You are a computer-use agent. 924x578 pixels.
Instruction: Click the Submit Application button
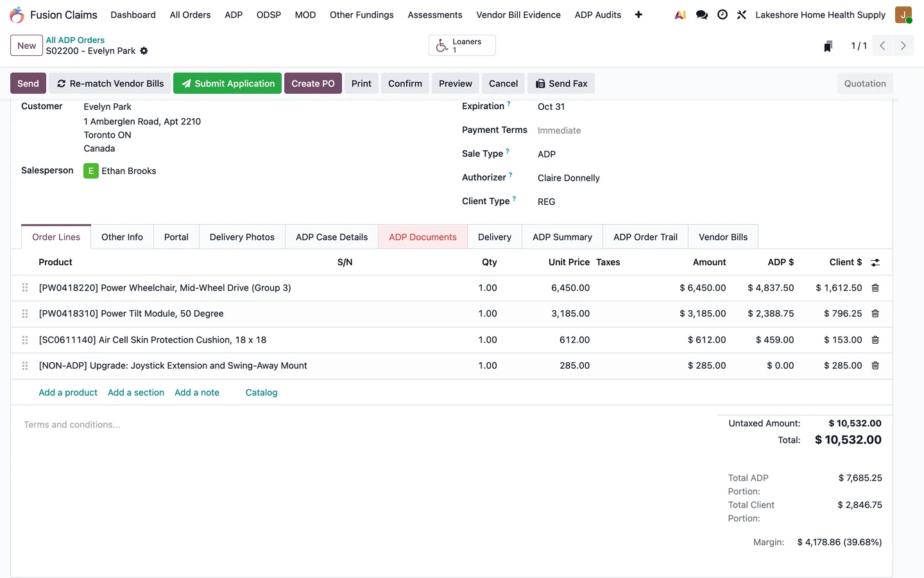tap(228, 83)
